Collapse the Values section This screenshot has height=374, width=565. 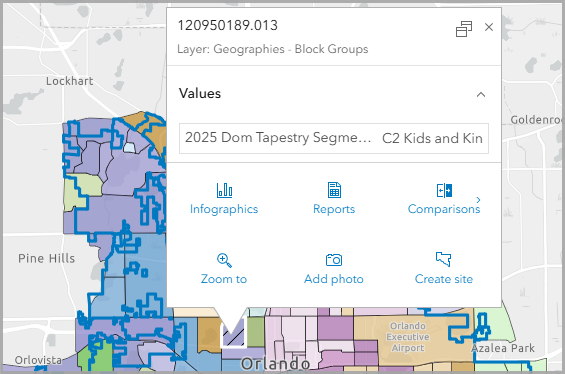[481, 94]
